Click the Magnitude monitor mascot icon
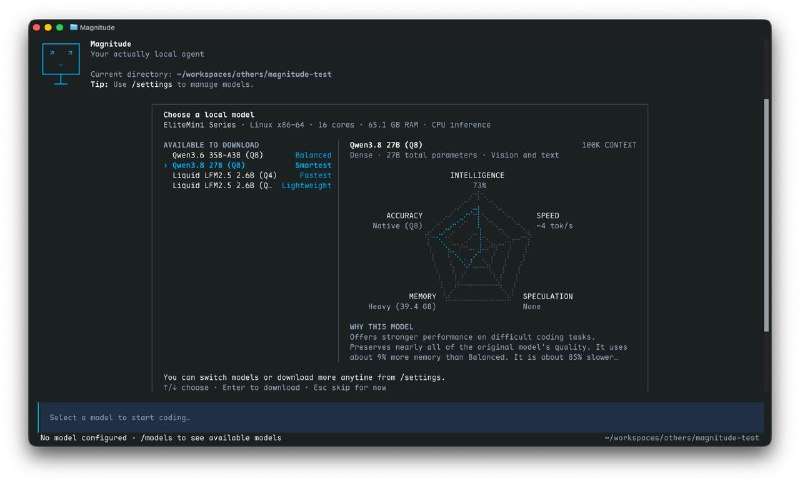Screen dimensions: 800x484 click(61, 64)
